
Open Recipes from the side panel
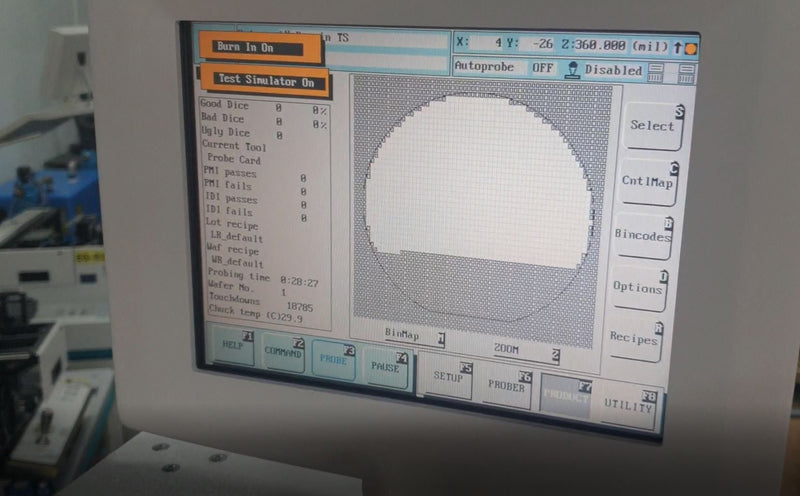634,339
